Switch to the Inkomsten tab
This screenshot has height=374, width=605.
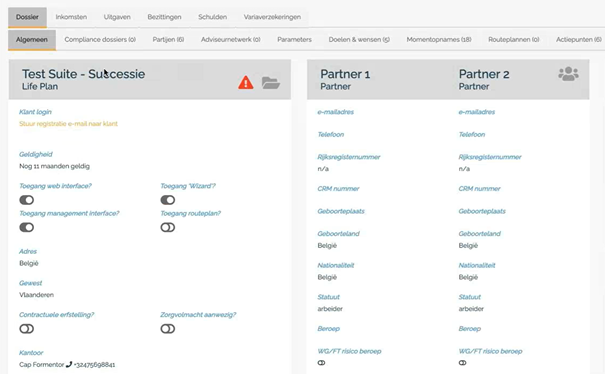[71, 17]
